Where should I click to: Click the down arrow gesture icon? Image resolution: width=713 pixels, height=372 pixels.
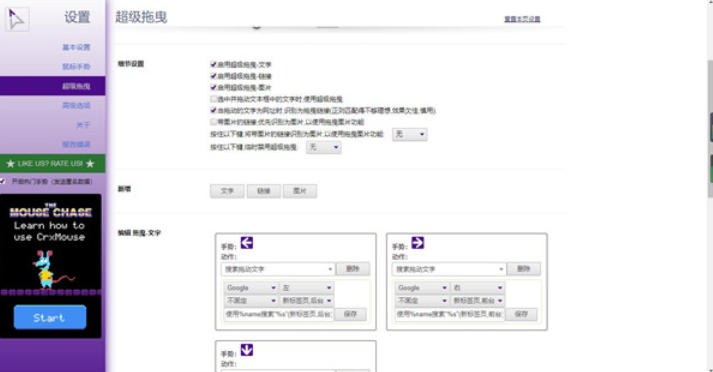click(247, 350)
